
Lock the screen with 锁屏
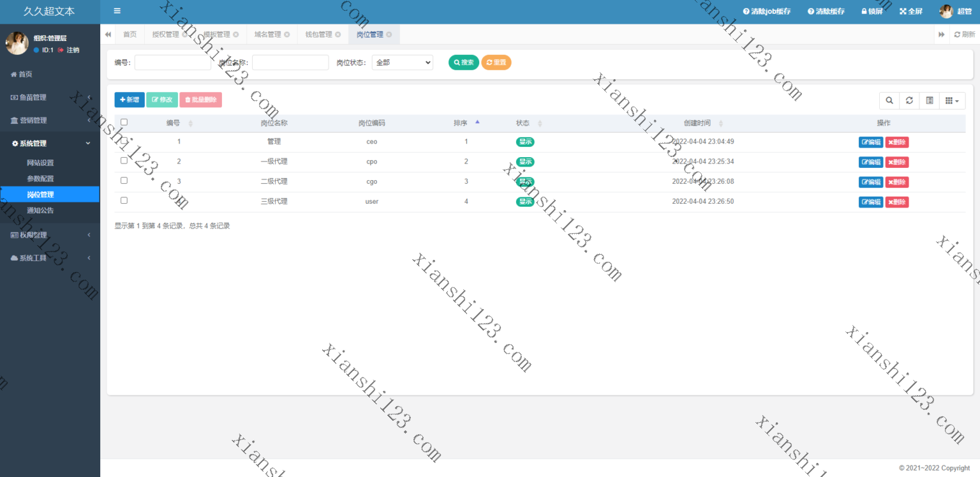click(x=872, y=11)
